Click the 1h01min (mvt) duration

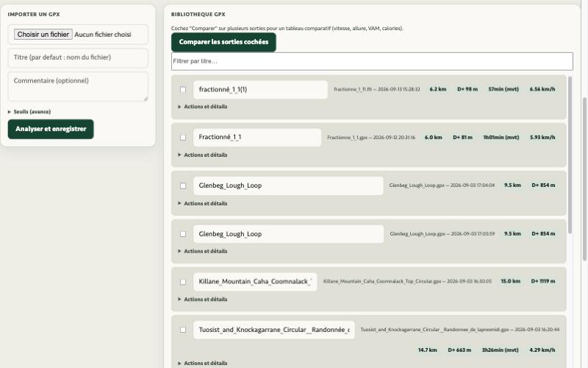pos(501,138)
